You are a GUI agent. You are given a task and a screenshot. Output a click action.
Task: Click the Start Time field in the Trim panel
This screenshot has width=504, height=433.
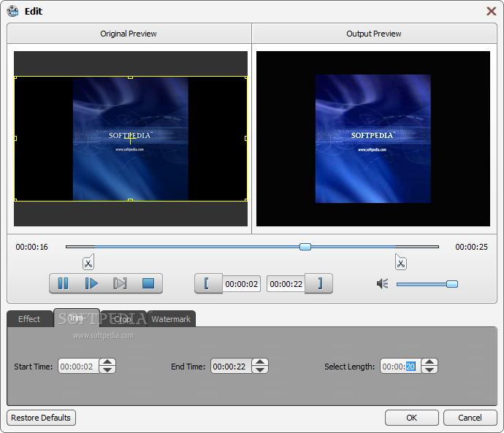78,366
